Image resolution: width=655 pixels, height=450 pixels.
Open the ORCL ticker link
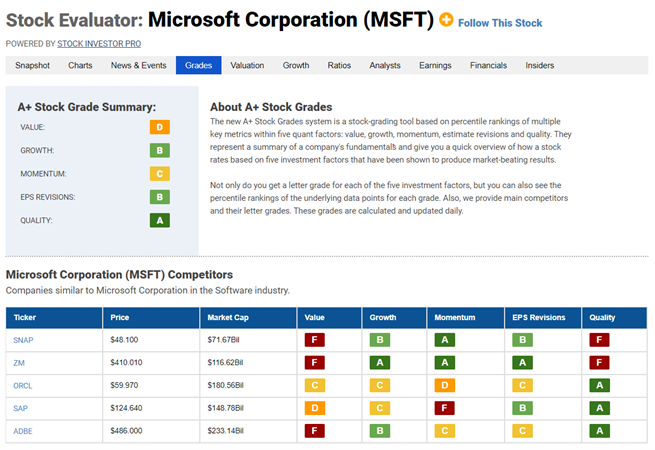pos(23,386)
